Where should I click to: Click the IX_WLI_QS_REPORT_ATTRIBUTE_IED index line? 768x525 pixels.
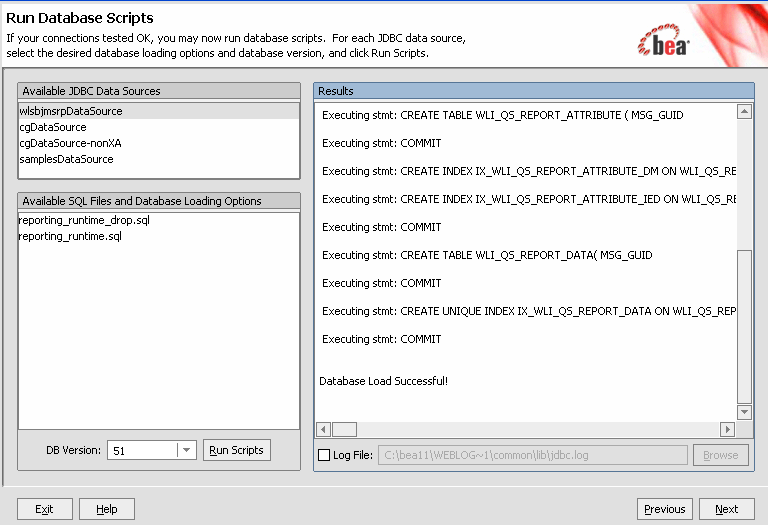pos(529,199)
